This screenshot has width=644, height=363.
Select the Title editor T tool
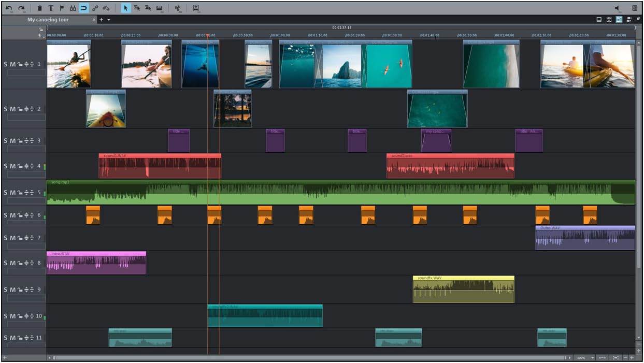[x=51, y=8]
